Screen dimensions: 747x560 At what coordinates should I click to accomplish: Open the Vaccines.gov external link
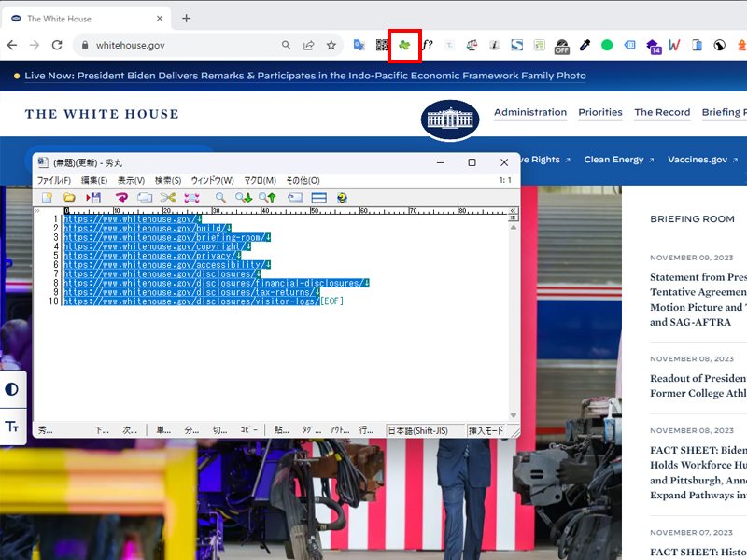pos(703,160)
